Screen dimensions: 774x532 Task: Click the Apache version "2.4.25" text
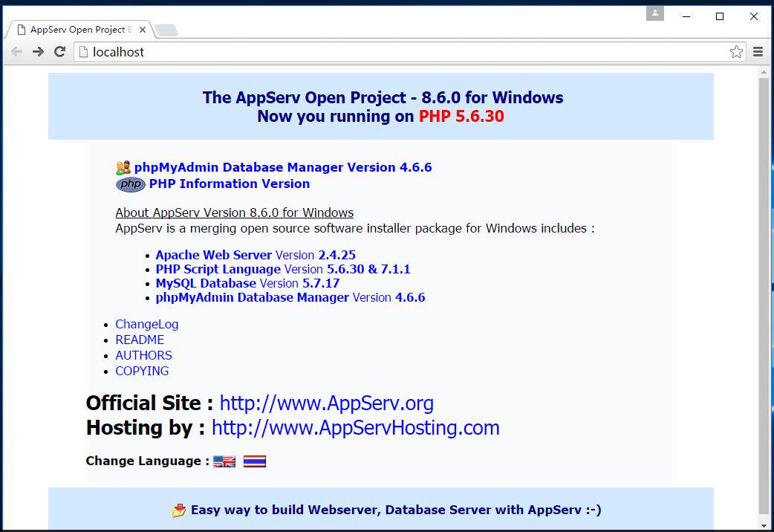coord(337,255)
